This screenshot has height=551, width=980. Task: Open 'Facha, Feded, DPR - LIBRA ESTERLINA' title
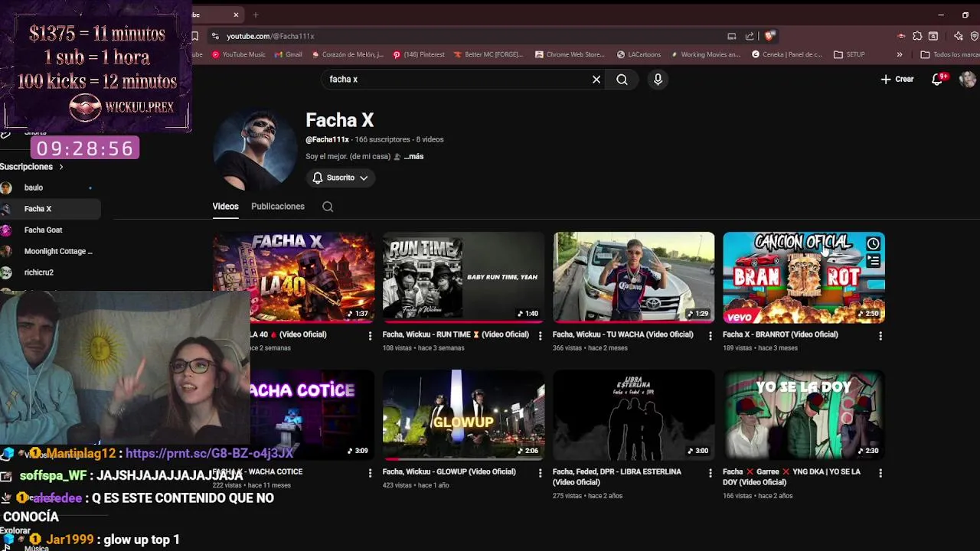tap(616, 477)
